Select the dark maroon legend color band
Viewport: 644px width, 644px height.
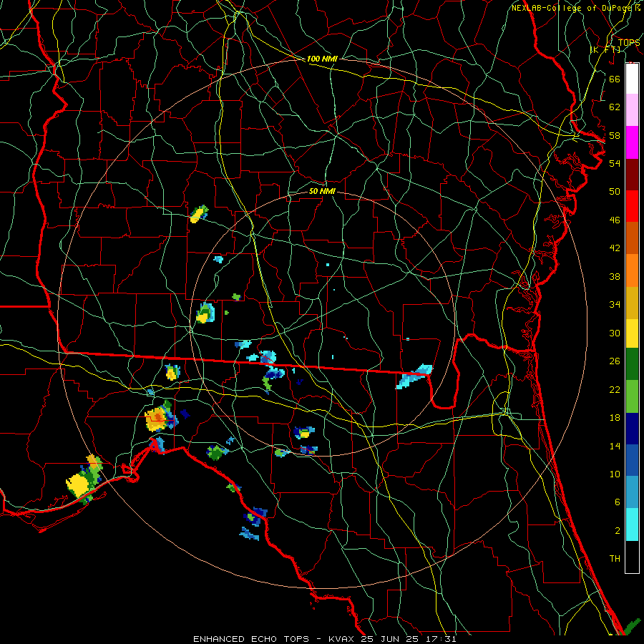632,175
